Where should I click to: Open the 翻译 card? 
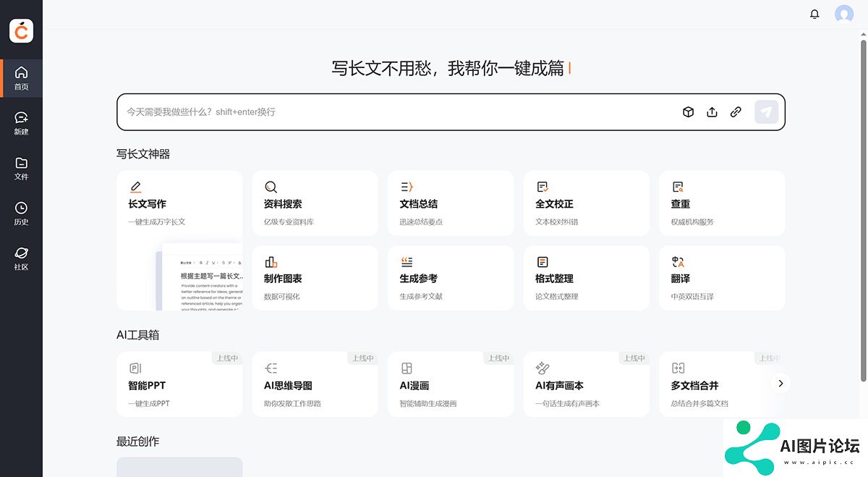722,278
